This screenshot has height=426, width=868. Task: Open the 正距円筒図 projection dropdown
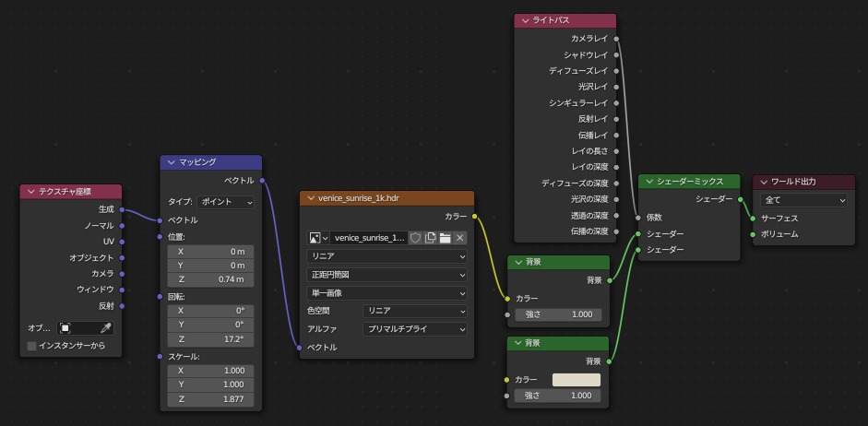coord(386,275)
